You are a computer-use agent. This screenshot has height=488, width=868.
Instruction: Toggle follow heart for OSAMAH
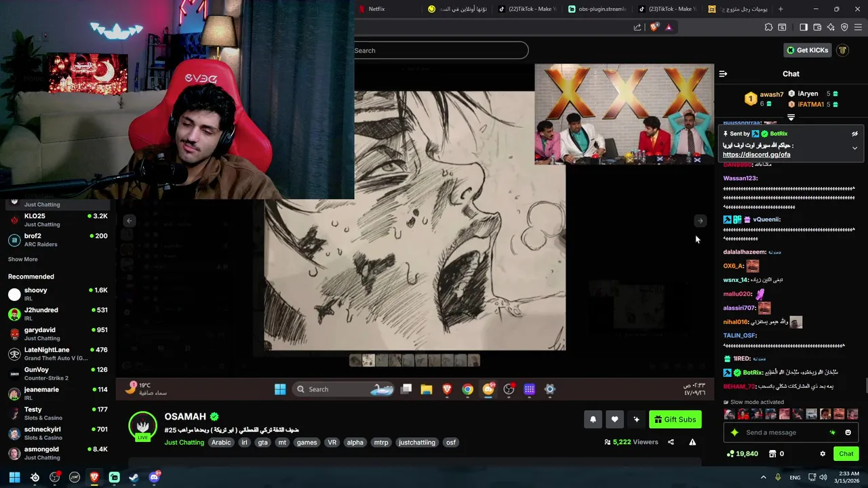pos(614,420)
